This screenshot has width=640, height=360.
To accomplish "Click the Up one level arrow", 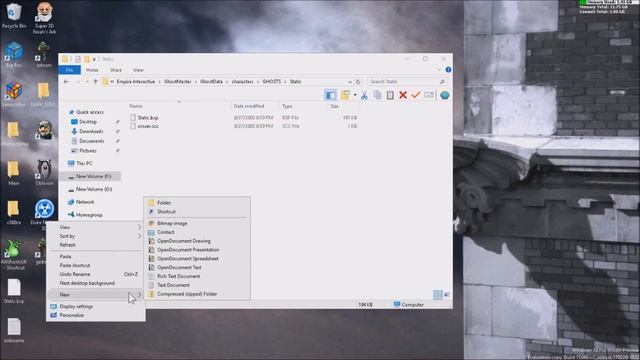I will click(96, 82).
